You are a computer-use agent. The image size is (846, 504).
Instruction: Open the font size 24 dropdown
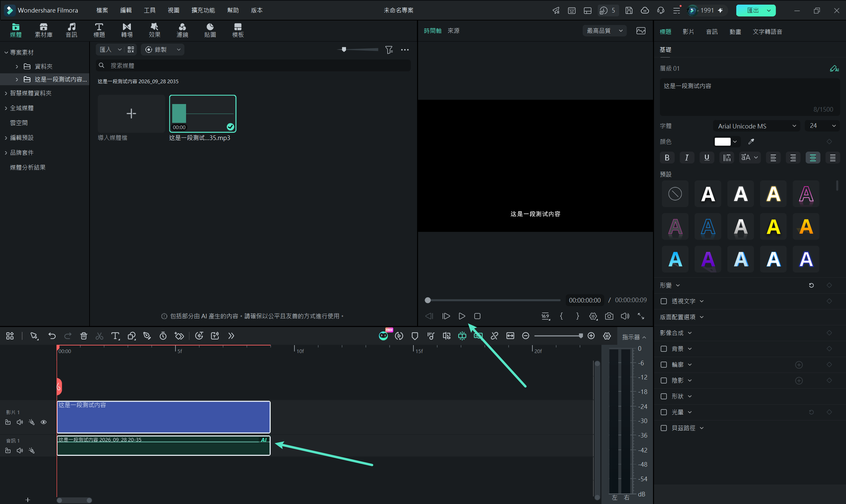point(822,126)
